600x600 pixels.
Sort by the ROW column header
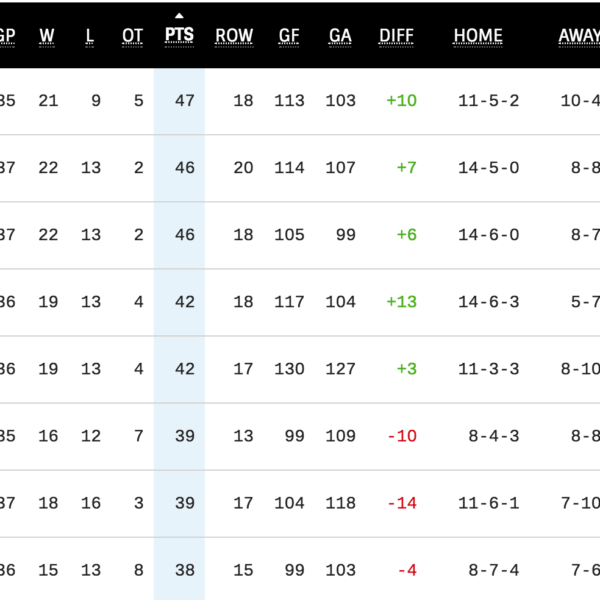pyautogui.click(x=234, y=36)
